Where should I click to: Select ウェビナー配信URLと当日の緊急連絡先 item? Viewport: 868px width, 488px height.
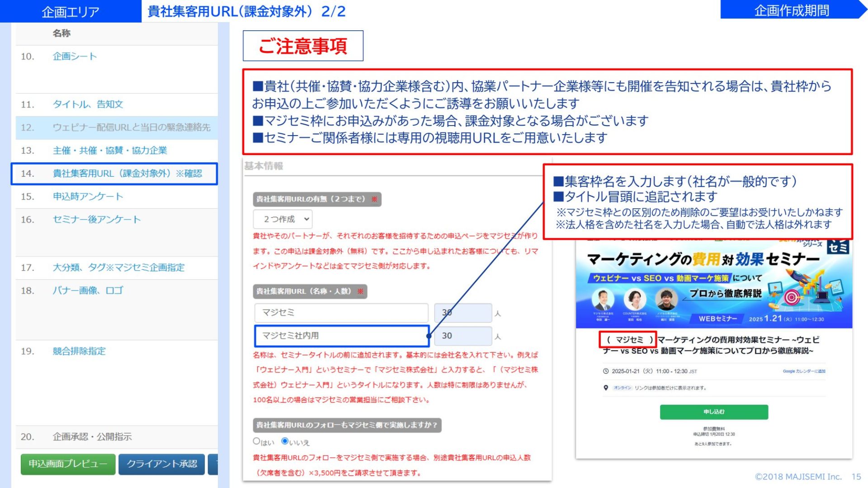131,127
